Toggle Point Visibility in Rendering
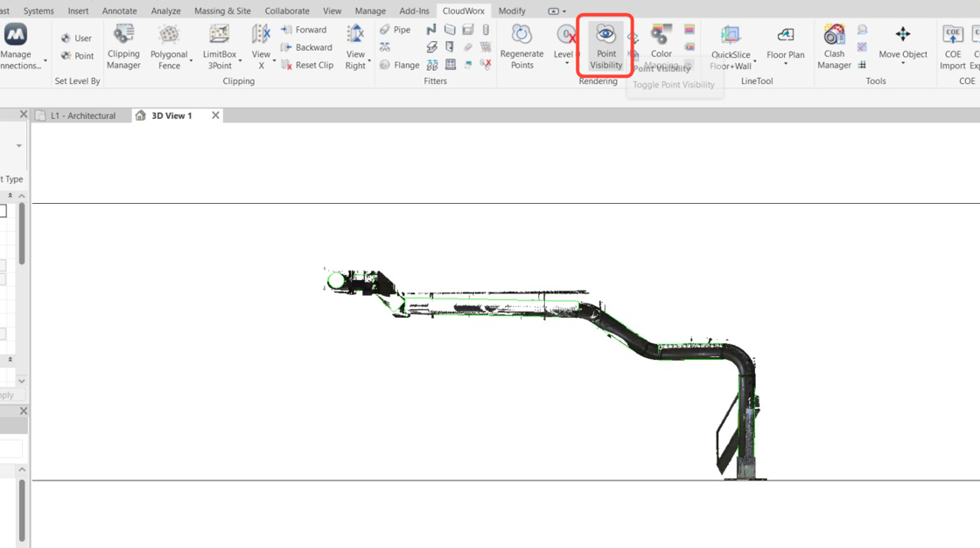This screenshot has height=548, width=980. pos(605,46)
